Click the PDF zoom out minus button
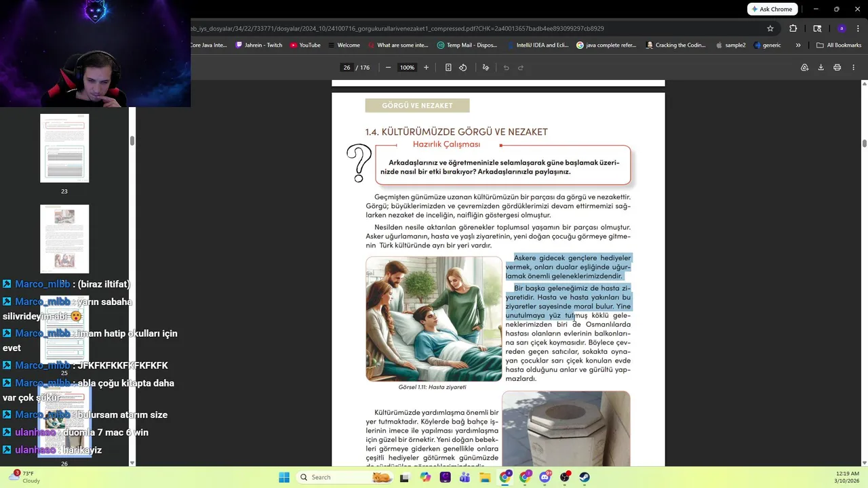The height and width of the screenshot is (488, 868). click(x=388, y=67)
